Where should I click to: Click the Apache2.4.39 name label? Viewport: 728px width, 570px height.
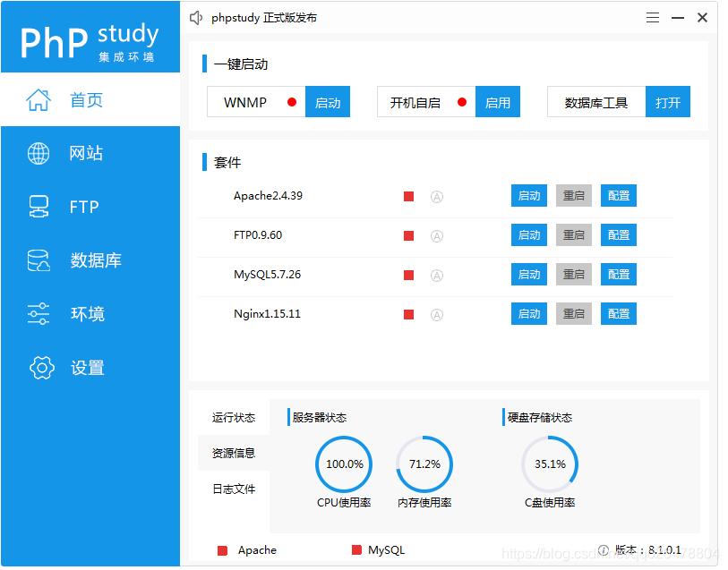269,196
